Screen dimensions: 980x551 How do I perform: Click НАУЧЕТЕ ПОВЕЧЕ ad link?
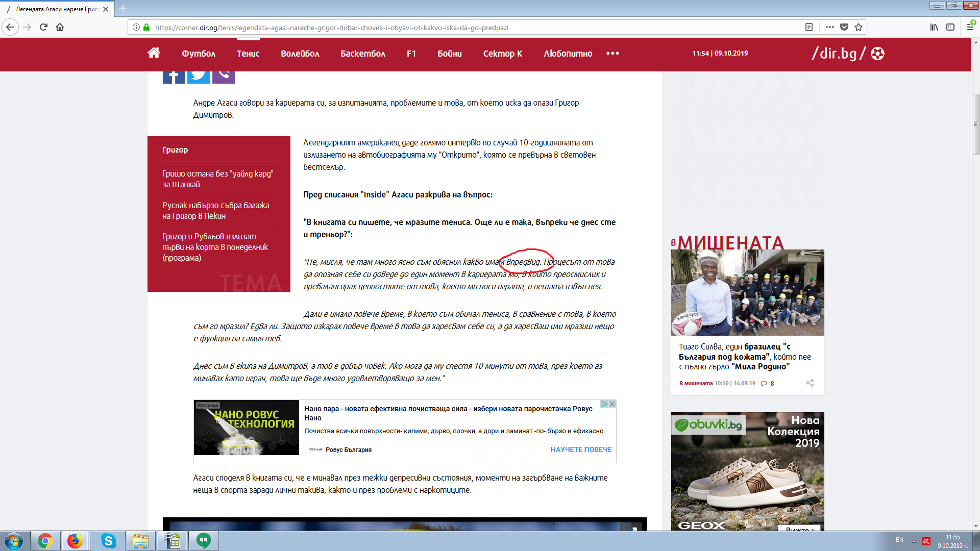click(581, 449)
